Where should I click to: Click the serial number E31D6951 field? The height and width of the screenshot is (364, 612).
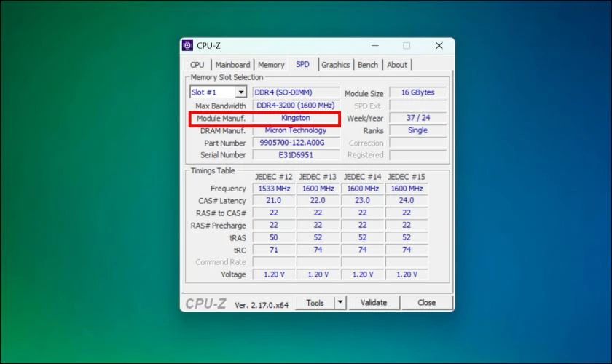point(296,155)
